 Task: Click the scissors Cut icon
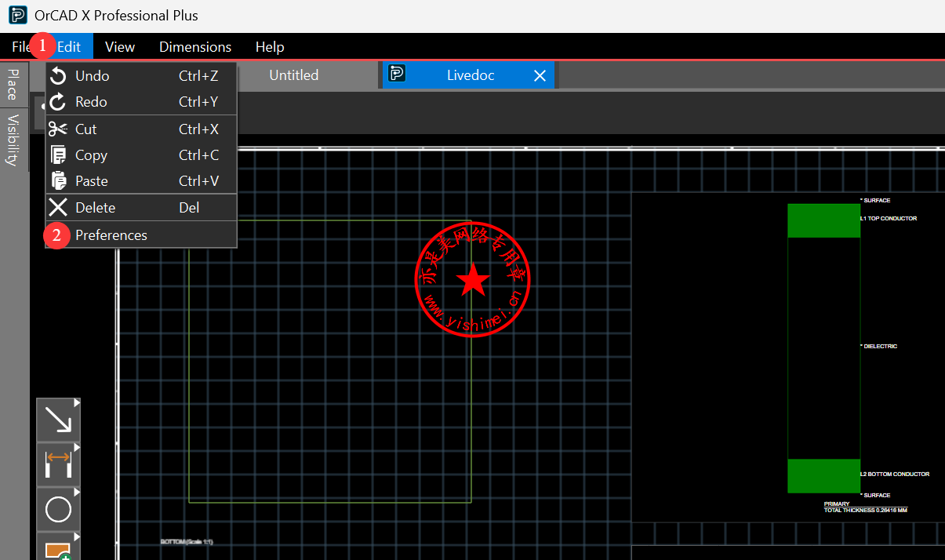click(x=58, y=129)
